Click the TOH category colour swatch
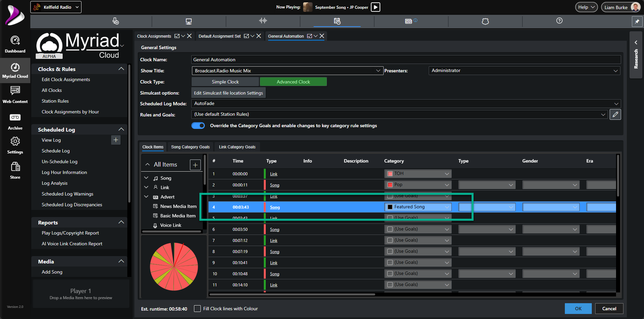 coord(390,174)
